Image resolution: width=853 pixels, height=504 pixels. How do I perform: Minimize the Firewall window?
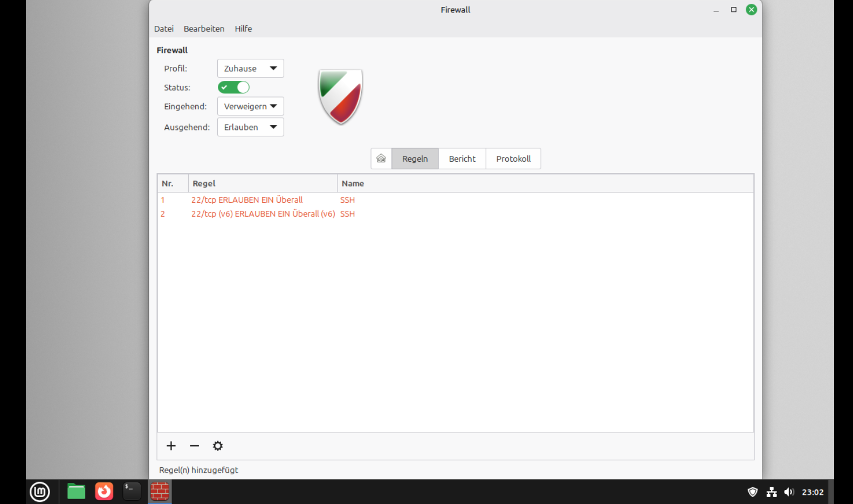pos(716,10)
